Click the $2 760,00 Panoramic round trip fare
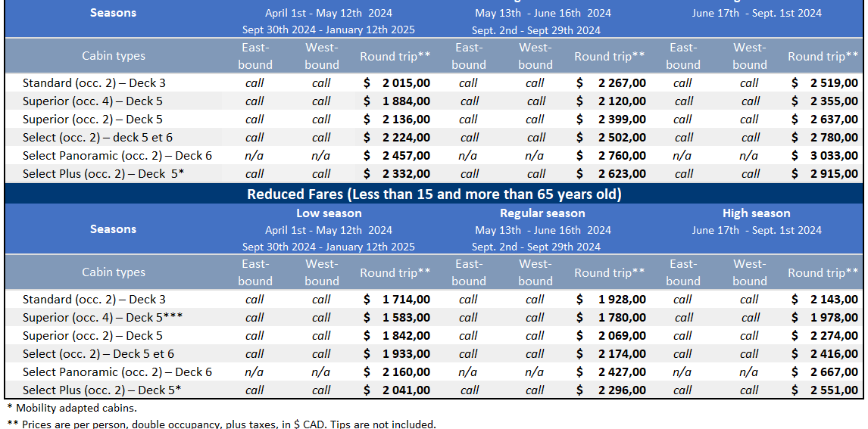Image resolution: width=868 pixels, height=429 pixels. pos(620,156)
